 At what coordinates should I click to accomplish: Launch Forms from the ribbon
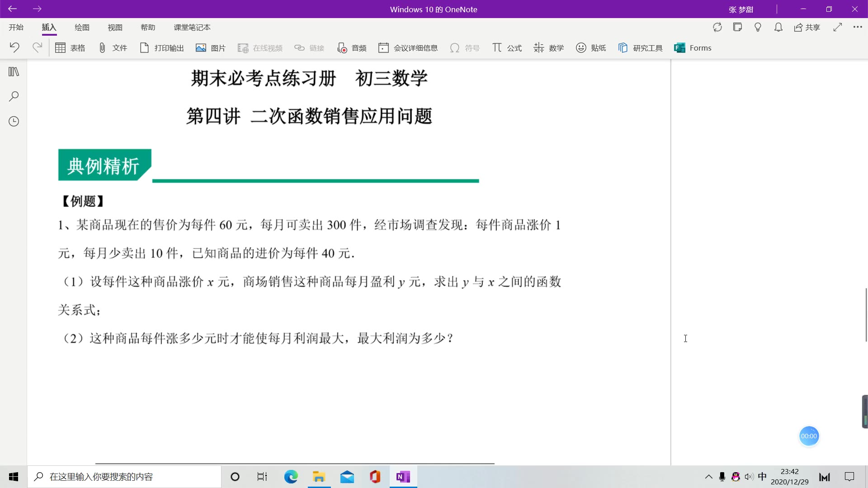click(x=693, y=48)
